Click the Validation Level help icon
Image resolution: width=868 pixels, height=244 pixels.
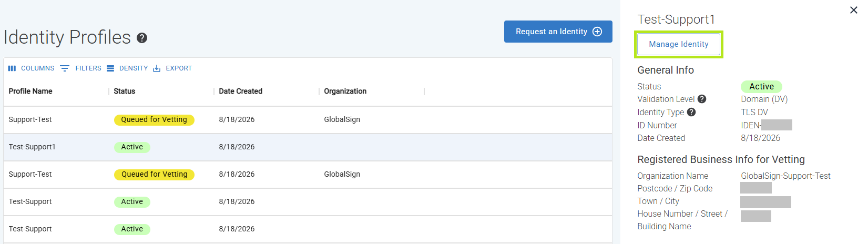[x=702, y=99]
